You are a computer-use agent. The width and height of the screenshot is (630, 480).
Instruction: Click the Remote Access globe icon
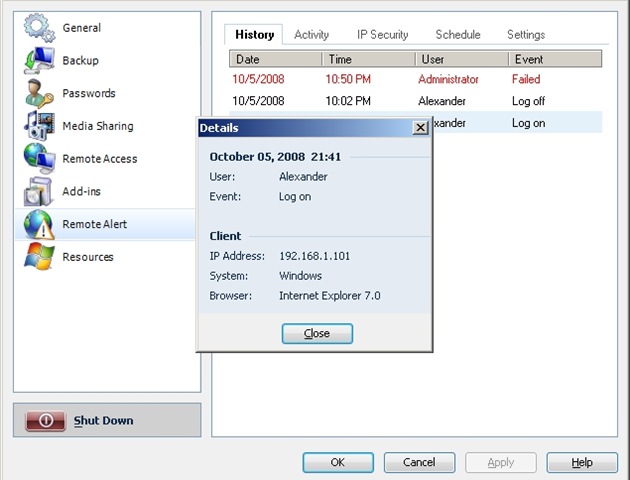[x=39, y=159]
